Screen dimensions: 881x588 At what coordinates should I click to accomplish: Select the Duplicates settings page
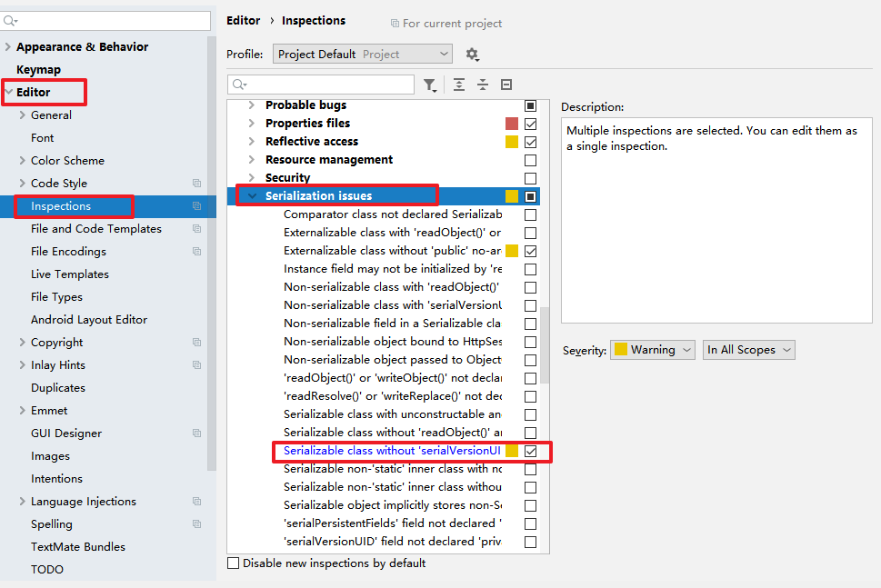click(x=58, y=387)
